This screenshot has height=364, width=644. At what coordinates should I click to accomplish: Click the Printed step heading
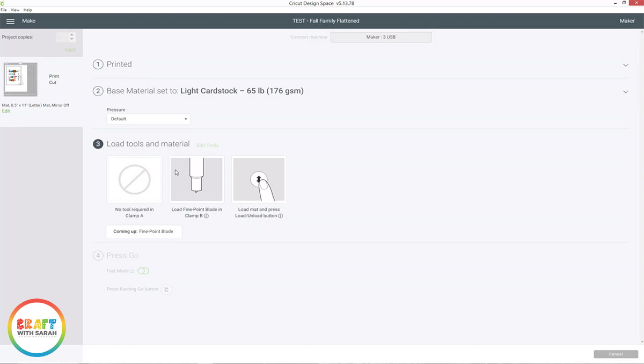tap(119, 64)
